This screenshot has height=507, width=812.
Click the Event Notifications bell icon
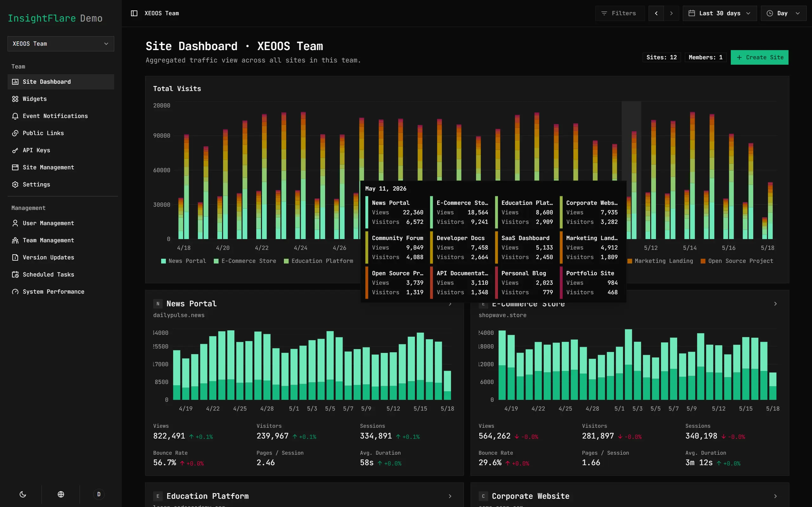coord(15,116)
